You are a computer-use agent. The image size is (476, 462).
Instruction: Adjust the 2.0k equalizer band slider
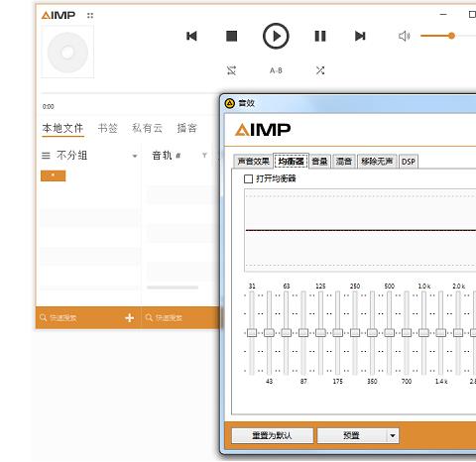coord(458,332)
